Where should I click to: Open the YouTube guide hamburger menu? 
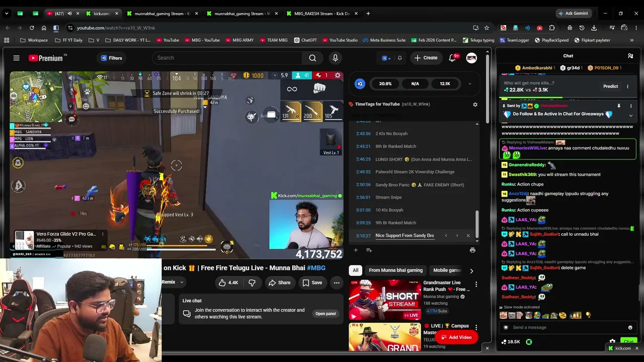tap(17, 58)
